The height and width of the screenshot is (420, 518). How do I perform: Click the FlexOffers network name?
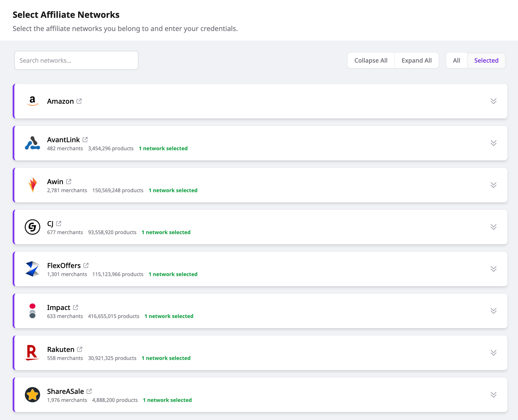pos(64,265)
